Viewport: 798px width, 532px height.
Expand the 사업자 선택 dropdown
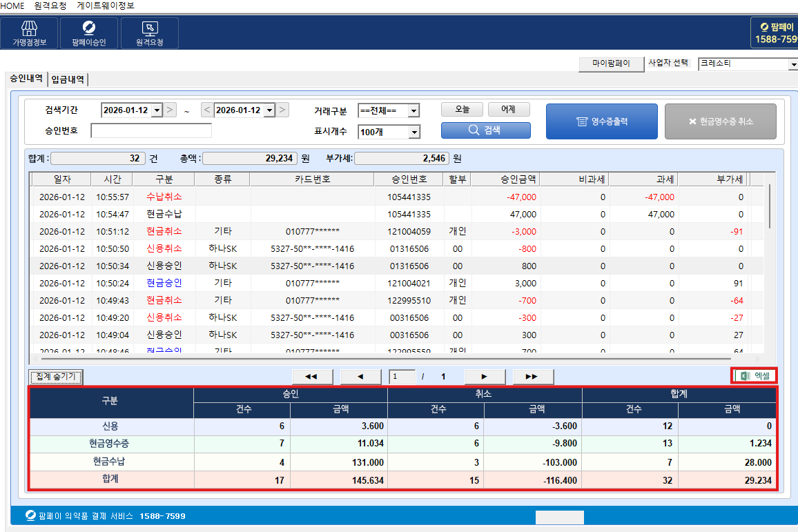click(792, 64)
